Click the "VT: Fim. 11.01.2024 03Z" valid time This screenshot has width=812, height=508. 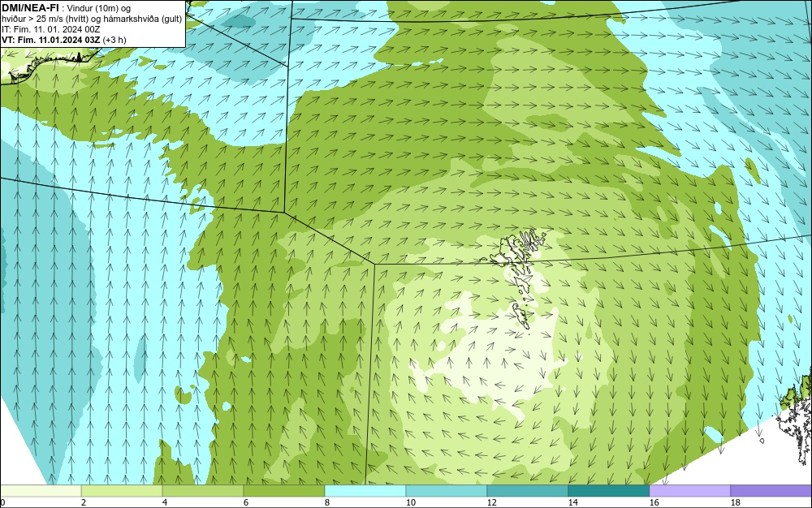[50, 40]
